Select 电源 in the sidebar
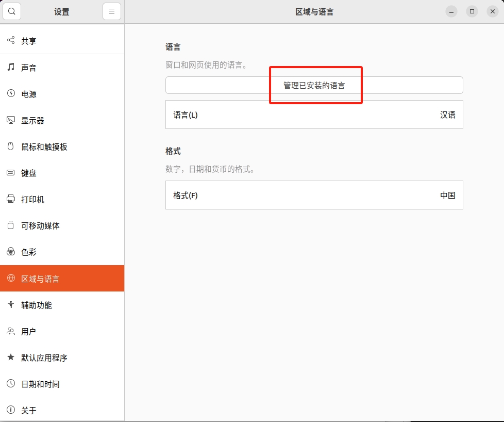 (62, 94)
